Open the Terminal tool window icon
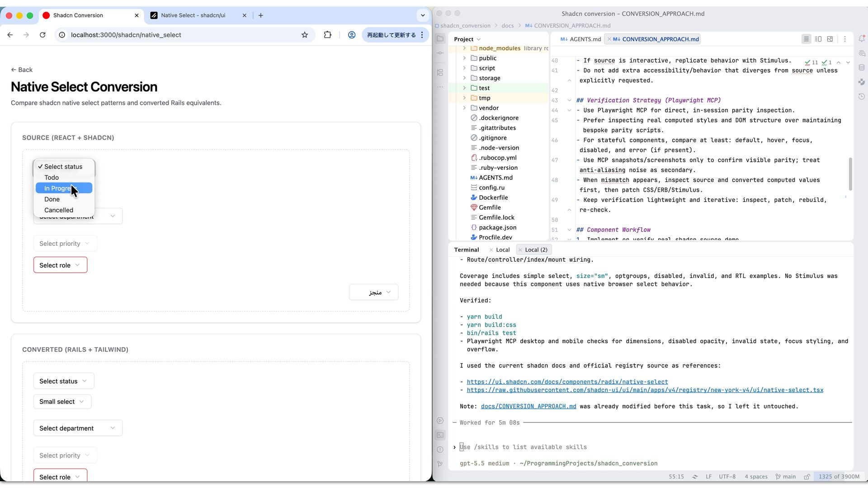The image size is (868, 488). click(440, 435)
